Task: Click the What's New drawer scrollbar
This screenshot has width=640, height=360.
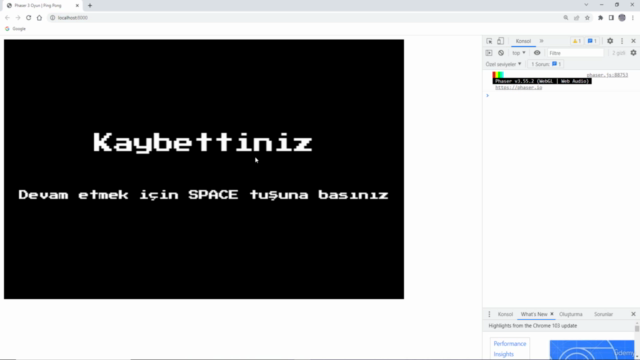Action: [x=637, y=328]
